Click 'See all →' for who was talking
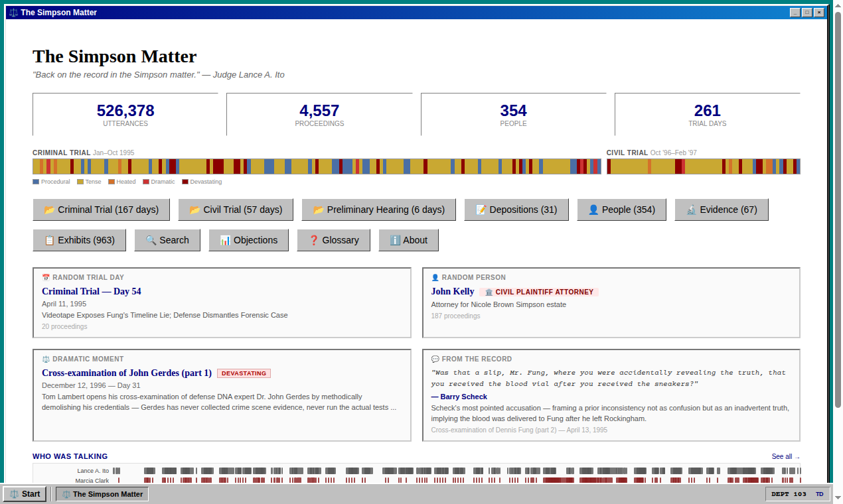 point(786,456)
